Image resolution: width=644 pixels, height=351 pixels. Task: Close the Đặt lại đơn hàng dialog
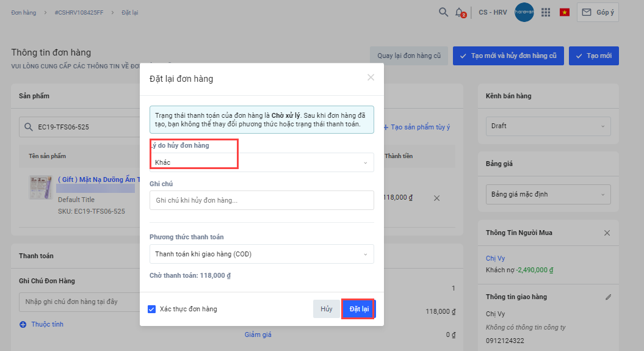(x=371, y=78)
